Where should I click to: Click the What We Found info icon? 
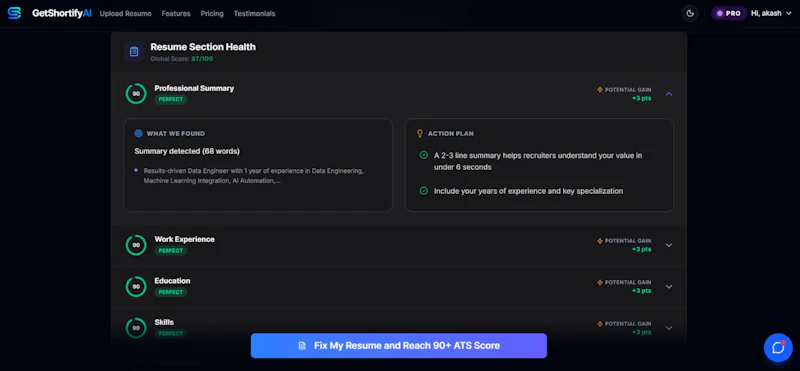click(x=138, y=133)
